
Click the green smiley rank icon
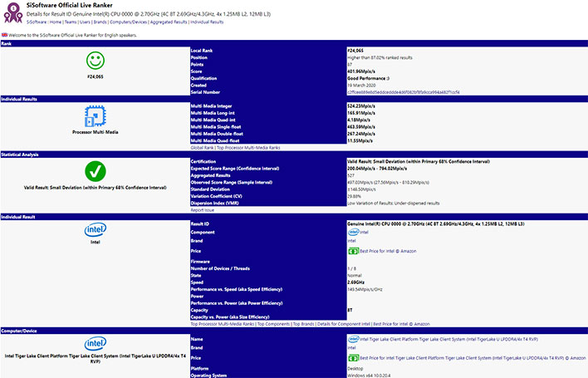coord(95,61)
